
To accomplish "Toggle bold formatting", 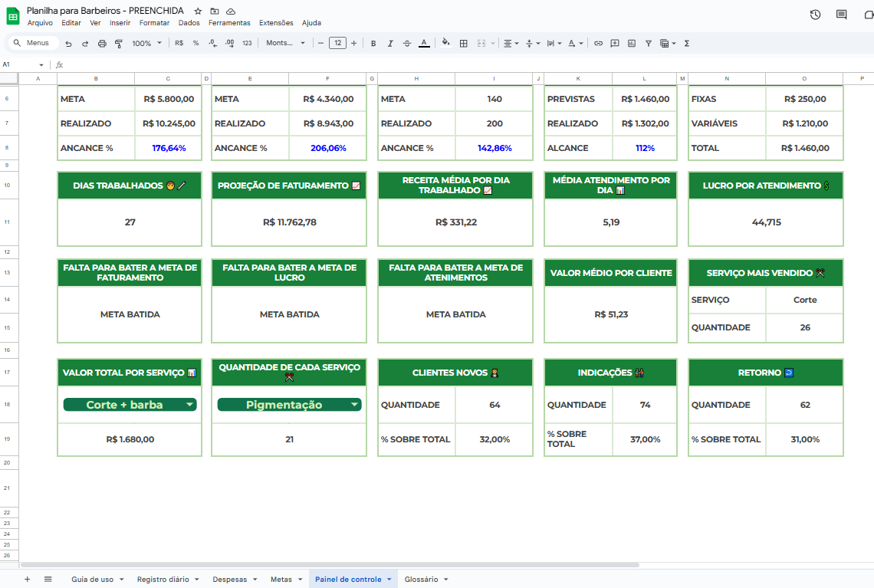I will coord(373,44).
